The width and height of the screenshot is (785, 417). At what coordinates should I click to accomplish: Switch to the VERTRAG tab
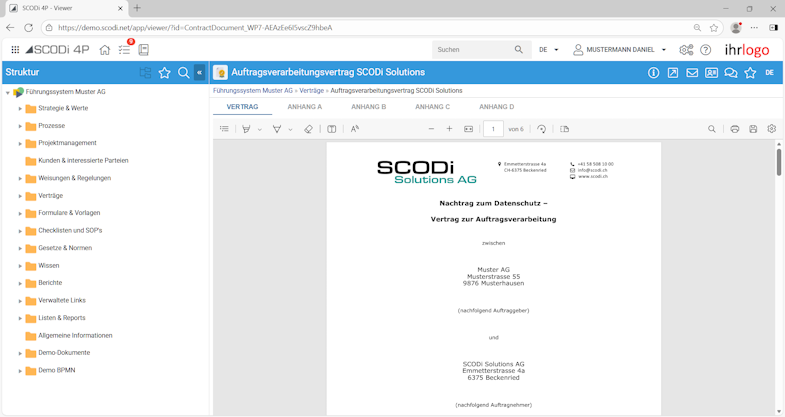tap(242, 107)
